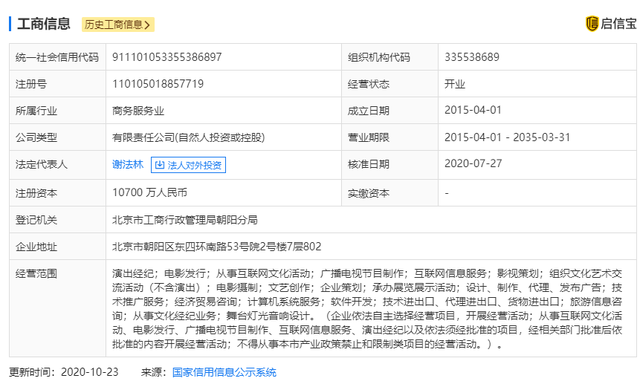Click the download icon in 法人对外投资
Screen dimensions: 640x387
point(160,165)
